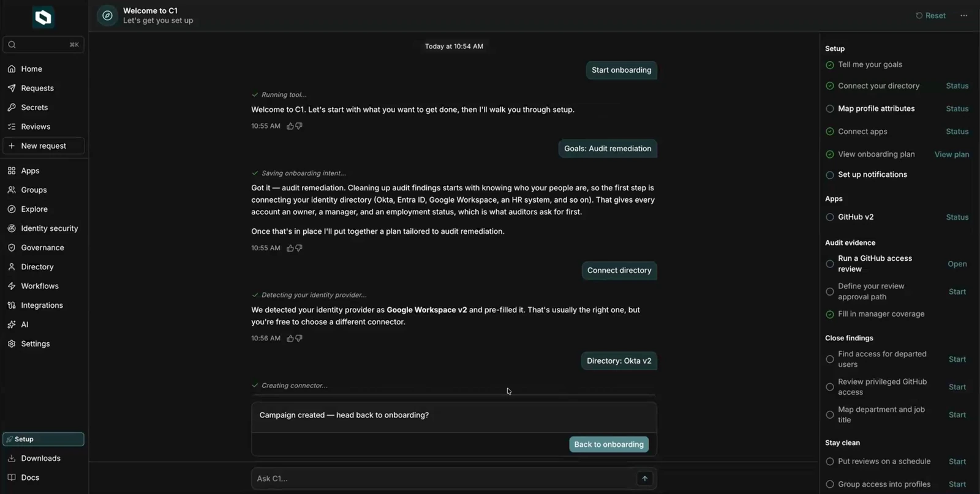Open Apps in the sidebar
The width and height of the screenshot is (980, 494).
click(30, 171)
